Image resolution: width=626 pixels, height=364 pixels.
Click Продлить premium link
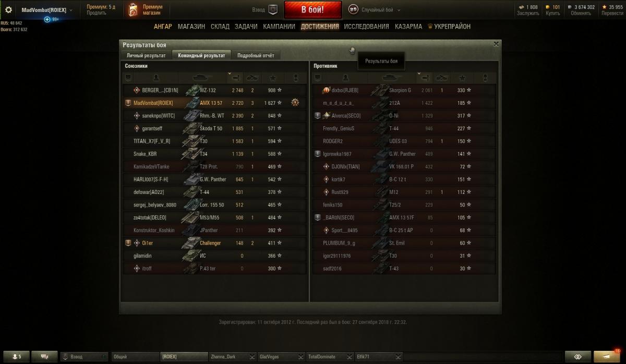coord(97,13)
